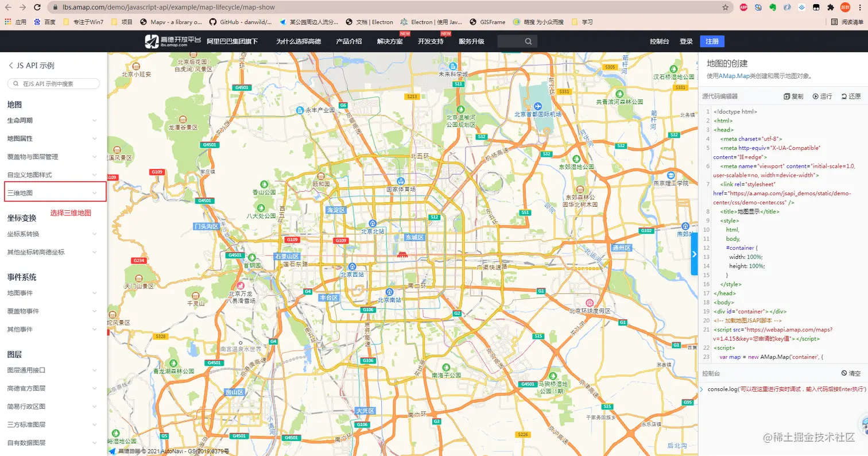Click the blue 注册 button

pos(712,41)
